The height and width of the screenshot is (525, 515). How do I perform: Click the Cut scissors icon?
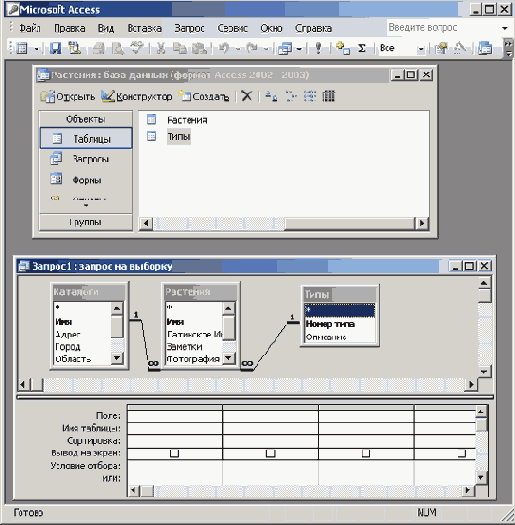coord(161,49)
